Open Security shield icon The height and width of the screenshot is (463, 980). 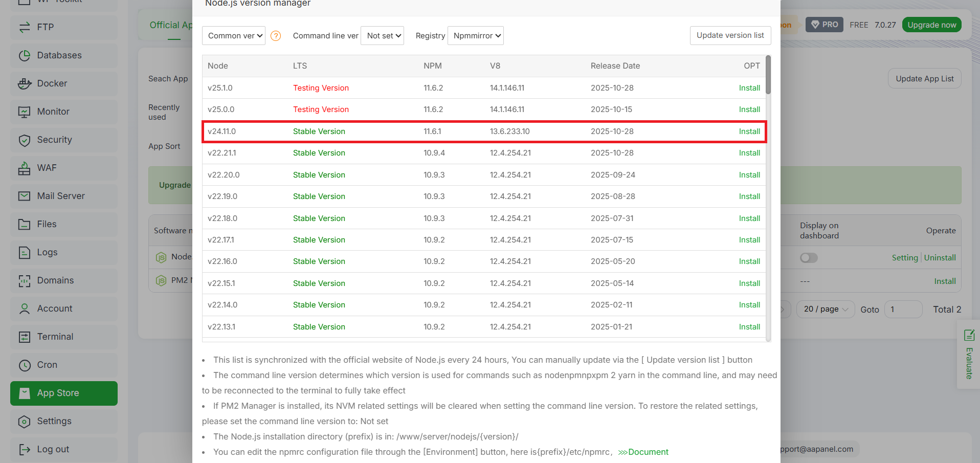point(24,140)
